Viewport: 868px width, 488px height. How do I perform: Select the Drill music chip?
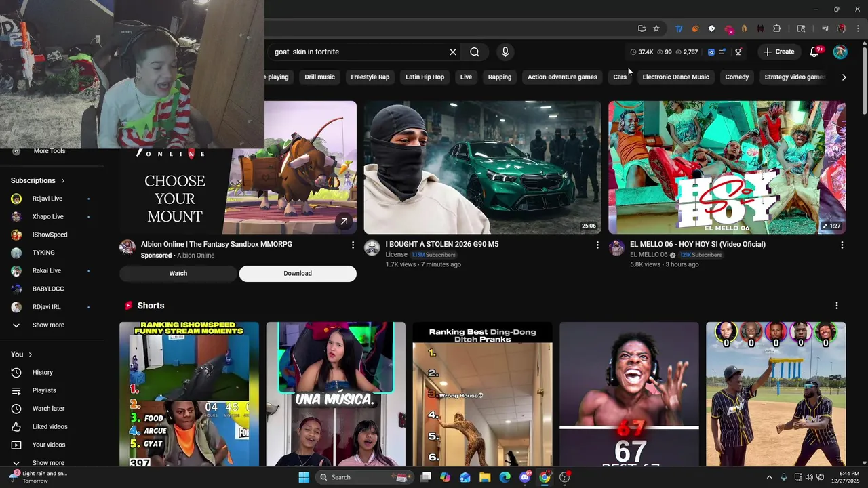point(319,77)
